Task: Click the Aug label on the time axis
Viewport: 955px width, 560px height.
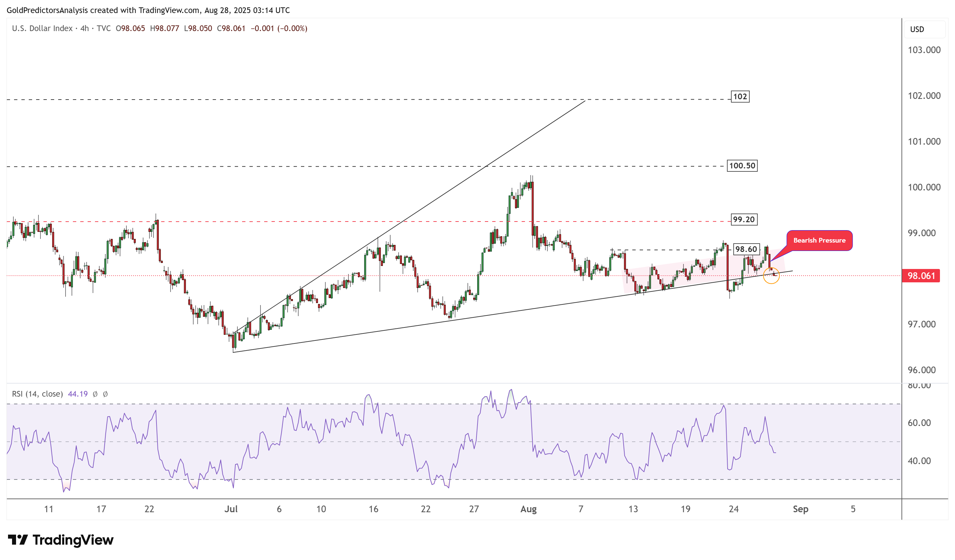Action: click(528, 509)
